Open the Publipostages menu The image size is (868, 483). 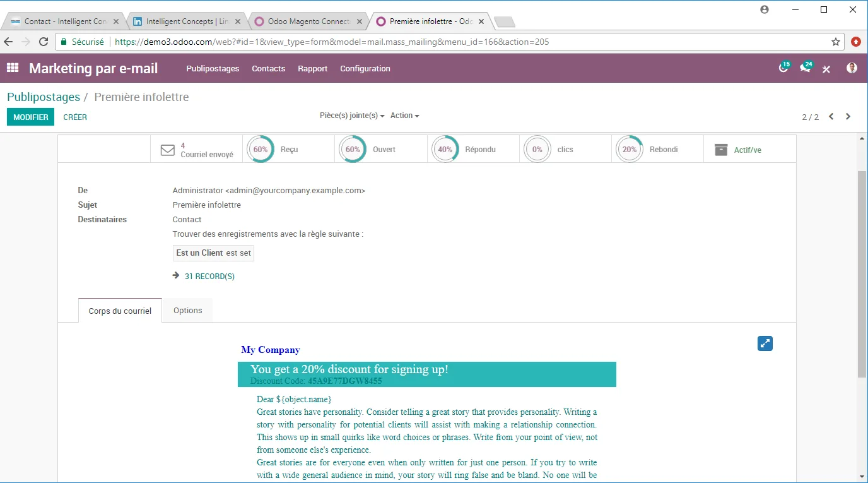click(x=213, y=68)
